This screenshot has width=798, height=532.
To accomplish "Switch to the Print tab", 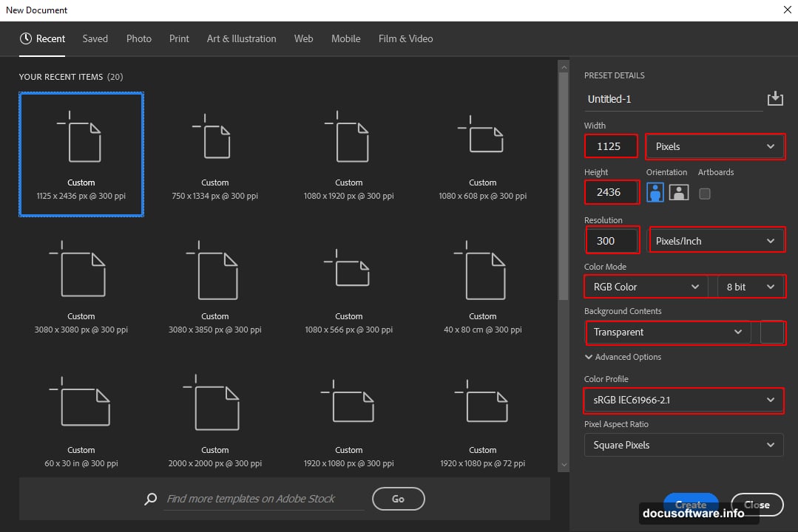I will pos(179,38).
